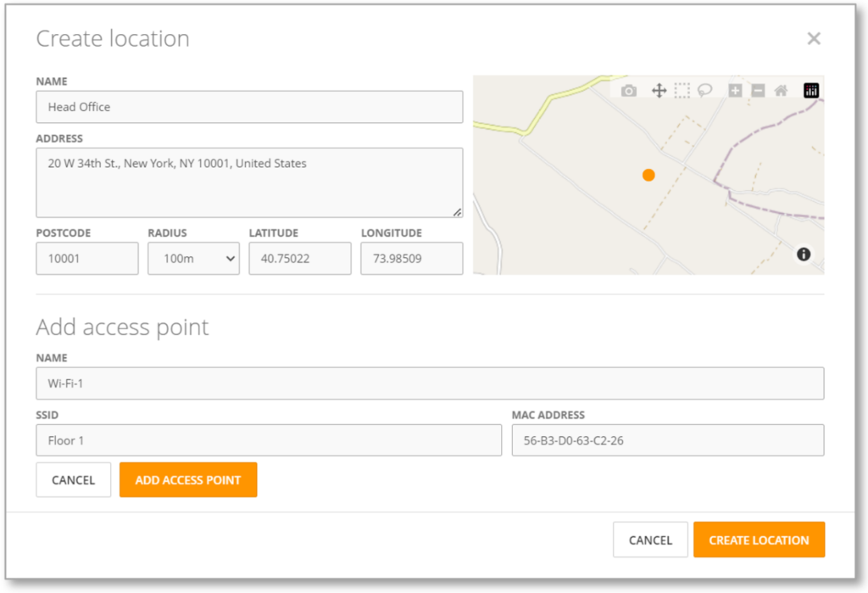Viewport: 868px width, 593px height.
Task: Click the Postcode input field
Action: tap(86, 259)
